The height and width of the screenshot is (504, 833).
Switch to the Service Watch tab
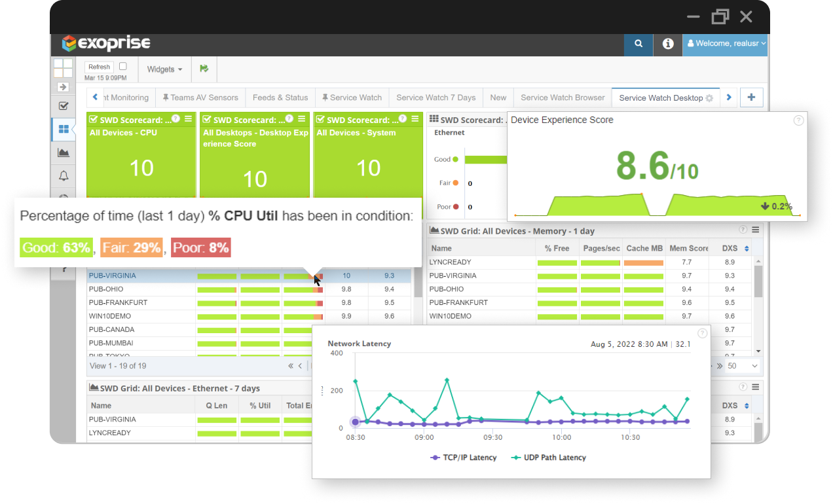352,98
